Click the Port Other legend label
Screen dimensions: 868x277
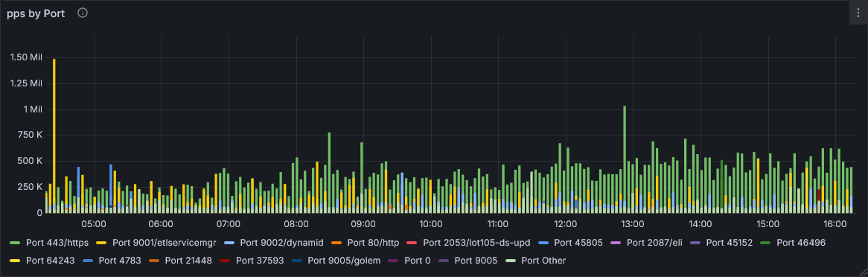pos(543,261)
